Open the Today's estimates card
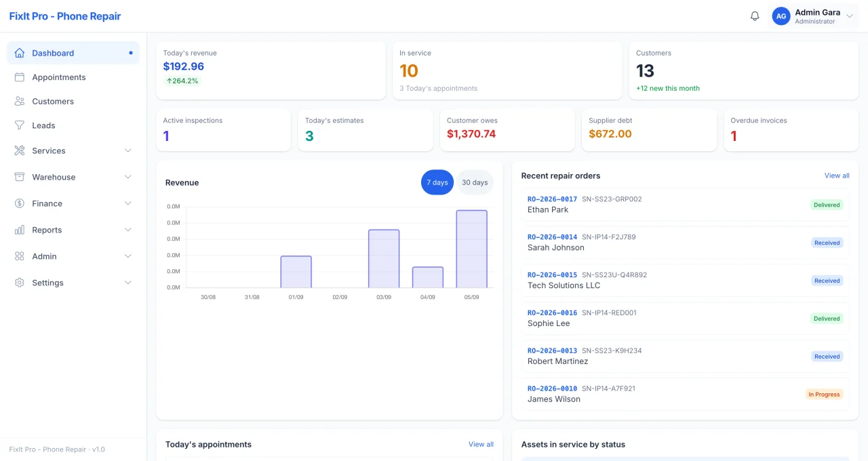Viewport: 868px width, 461px height. [x=366, y=130]
